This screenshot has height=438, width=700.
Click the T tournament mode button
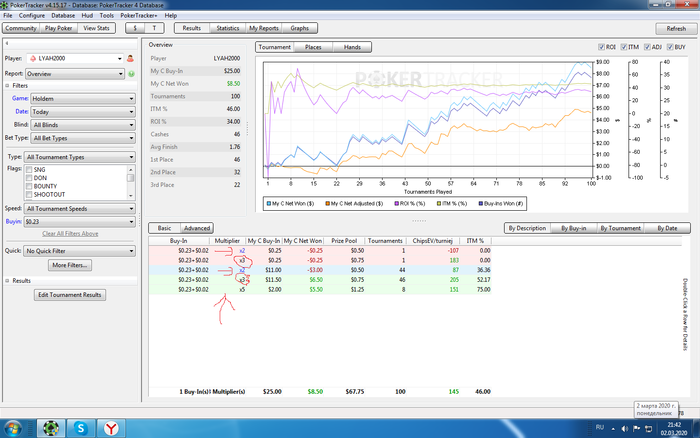(154, 28)
